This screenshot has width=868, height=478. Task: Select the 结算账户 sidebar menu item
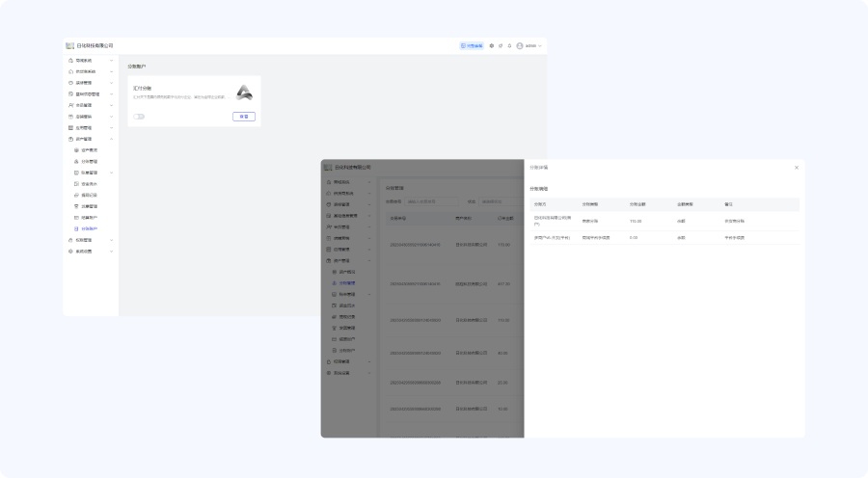(89, 218)
